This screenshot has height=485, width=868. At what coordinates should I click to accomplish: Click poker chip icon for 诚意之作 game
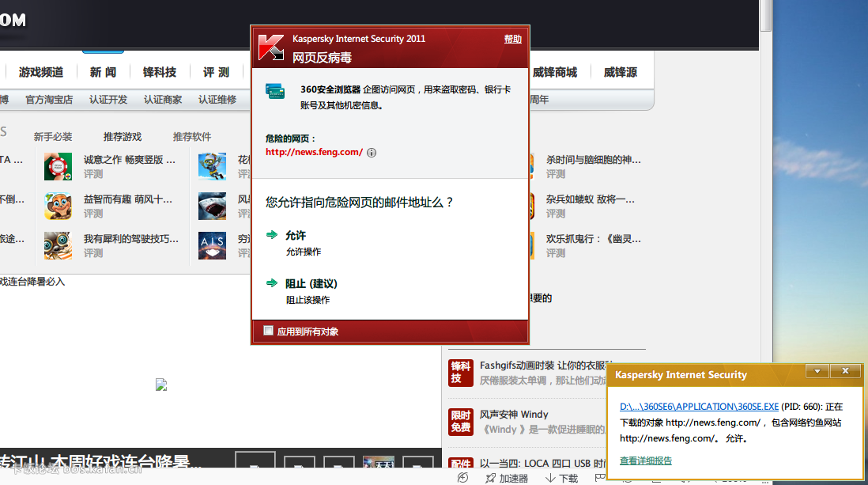pos(58,166)
